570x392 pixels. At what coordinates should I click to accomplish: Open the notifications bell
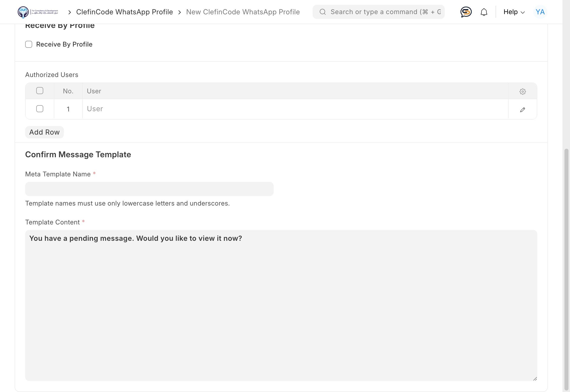click(484, 12)
